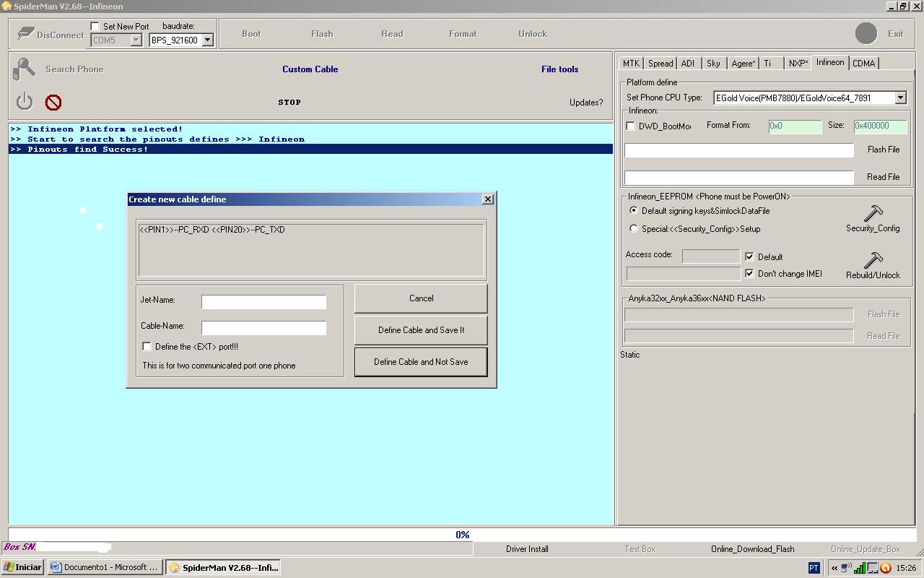
Task: Click the Infineon Read File button
Action: tap(883, 177)
